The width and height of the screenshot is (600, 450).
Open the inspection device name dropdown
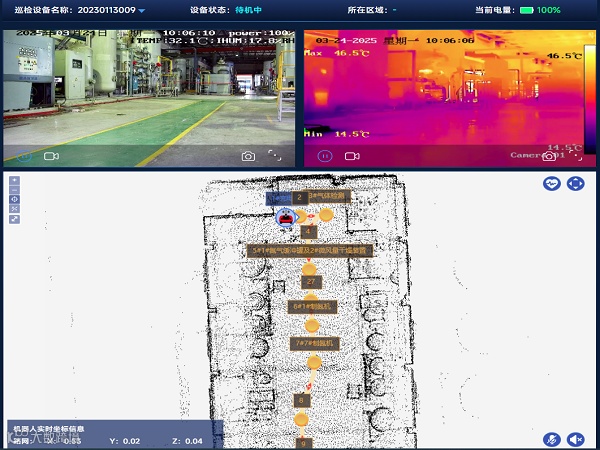(x=142, y=11)
